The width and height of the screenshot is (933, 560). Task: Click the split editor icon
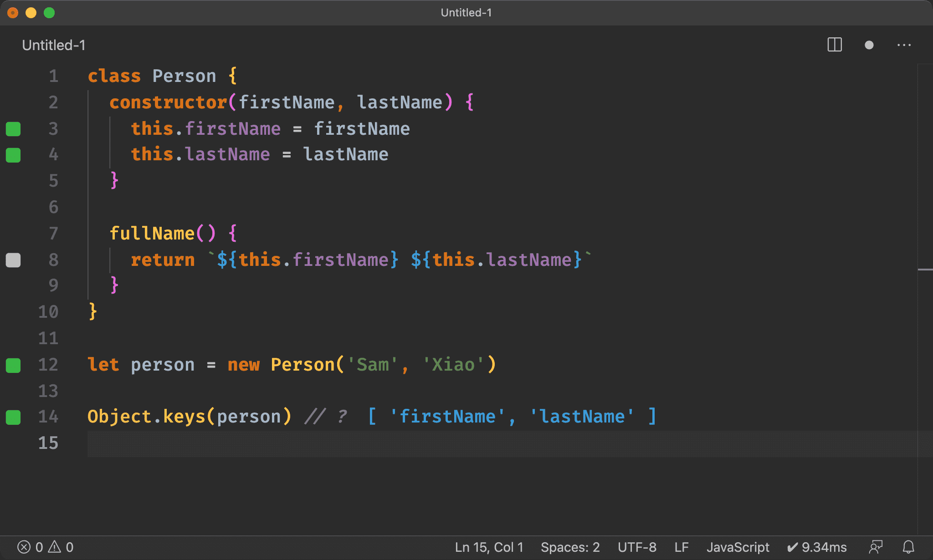click(835, 45)
